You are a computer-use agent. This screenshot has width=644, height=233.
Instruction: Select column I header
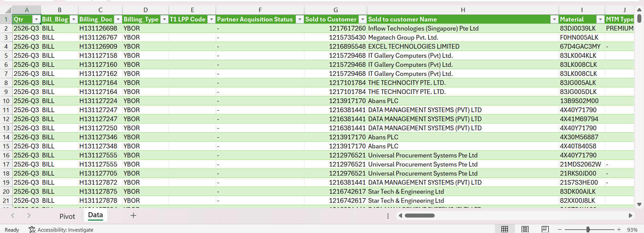click(582, 10)
